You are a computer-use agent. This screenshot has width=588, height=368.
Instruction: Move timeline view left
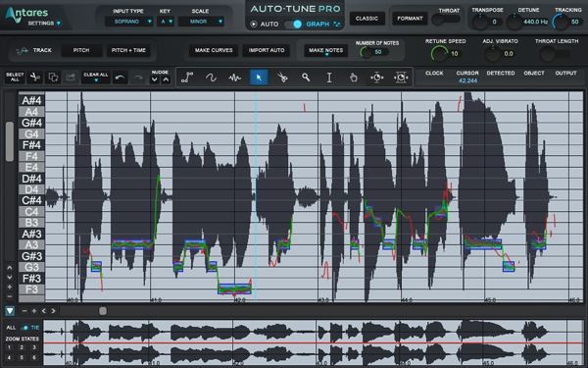44,311
